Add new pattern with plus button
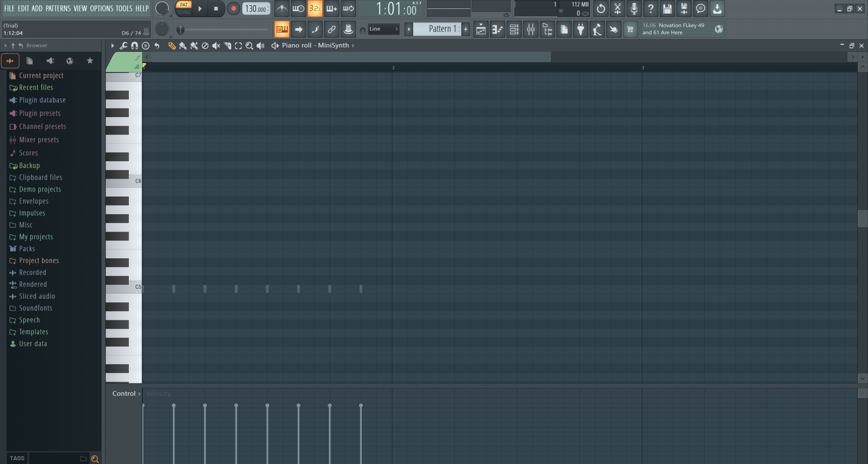Screen dimensions: 868x464 click(x=466, y=29)
